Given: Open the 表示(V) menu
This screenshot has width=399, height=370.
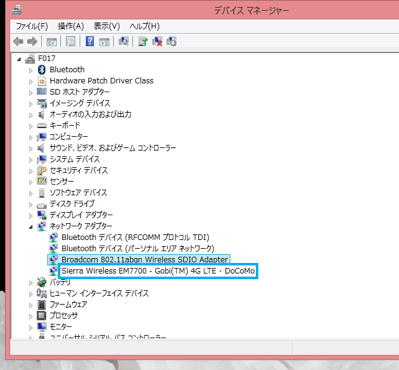Looking at the screenshot, I should [x=107, y=26].
